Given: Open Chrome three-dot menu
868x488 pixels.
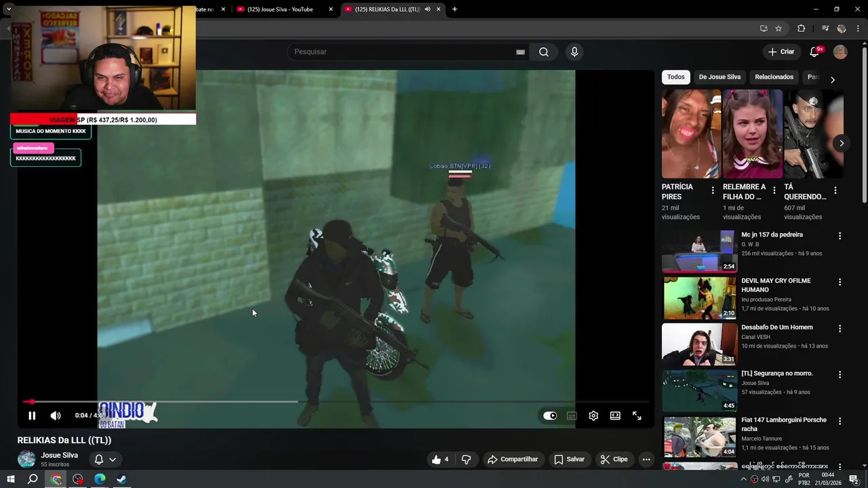Looking at the screenshot, I should click(859, 28).
